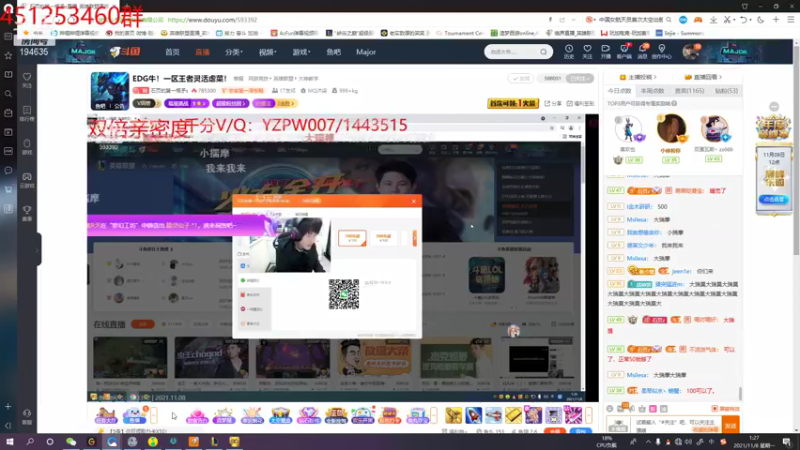Open the messages (消息) bell icon
Viewport: 800px width, 450px height.
(x=643, y=51)
